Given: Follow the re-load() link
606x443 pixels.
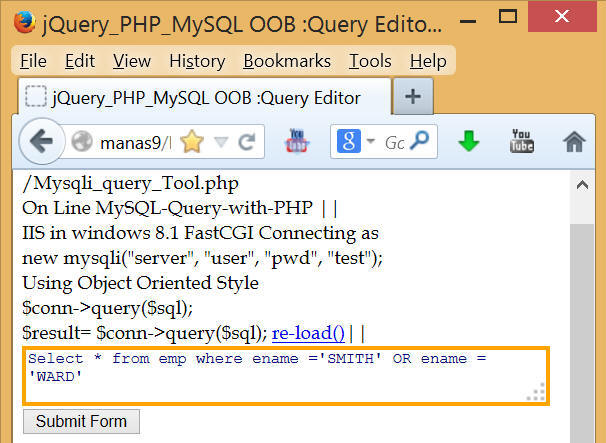Looking at the screenshot, I should pos(308,333).
